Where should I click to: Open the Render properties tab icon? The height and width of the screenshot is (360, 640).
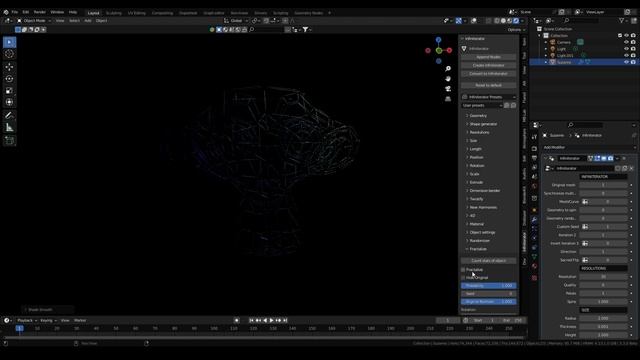point(534,148)
